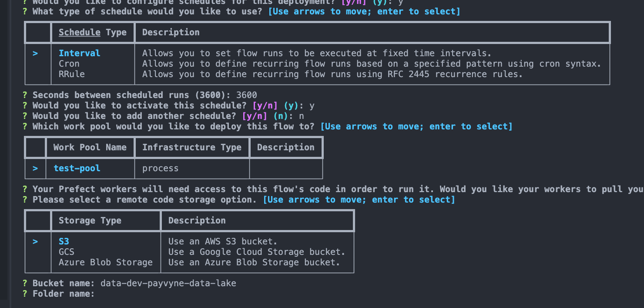Click the question mark beside Bucket name
Viewport: 644px width, 308px height.
tap(25, 283)
